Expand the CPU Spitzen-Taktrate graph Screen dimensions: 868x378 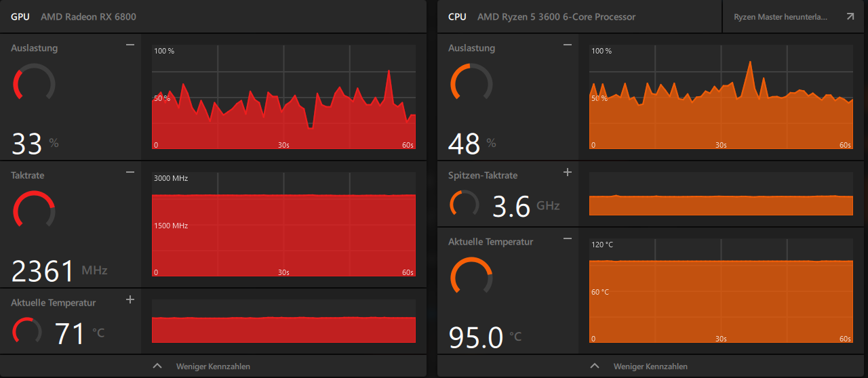click(568, 172)
